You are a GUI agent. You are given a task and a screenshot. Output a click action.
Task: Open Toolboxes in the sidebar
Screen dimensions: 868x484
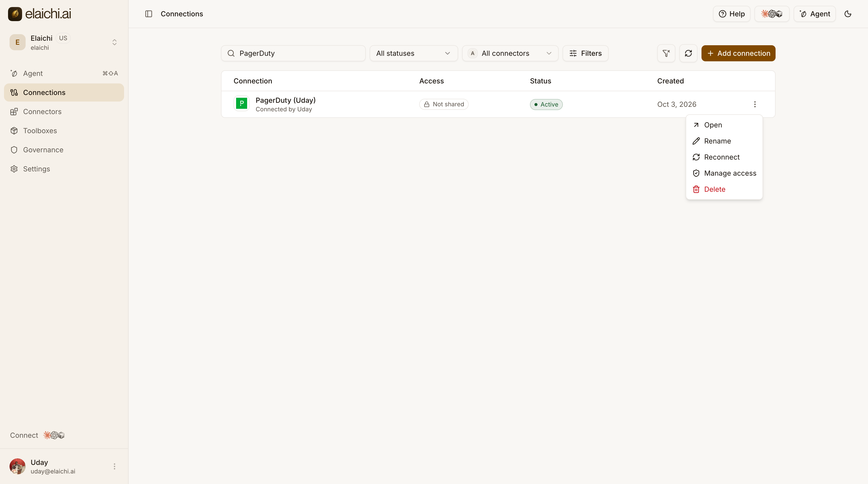(x=64, y=130)
